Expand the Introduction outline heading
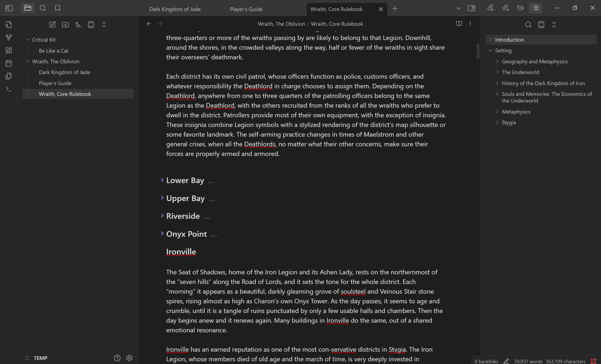The image size is (601, 364). tap(490, 40)
